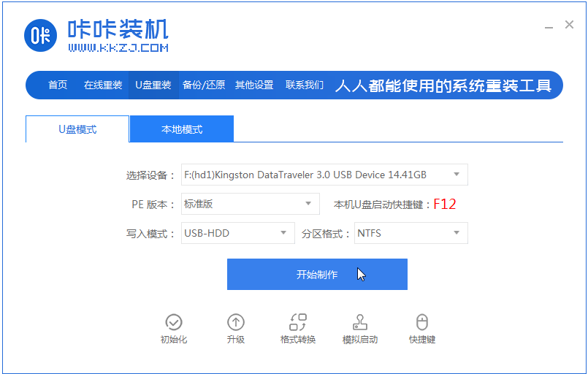The height and width of the screenshot is (374, 588).
Task: Click the 咔咔装机 logo icon
Action: (41, 37)
